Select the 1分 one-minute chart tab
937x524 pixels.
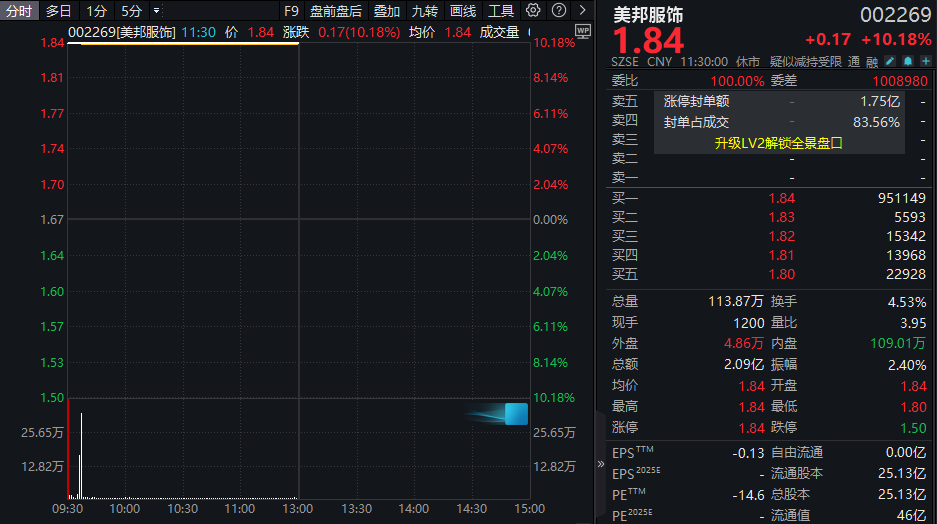click(x=96, y=11)
